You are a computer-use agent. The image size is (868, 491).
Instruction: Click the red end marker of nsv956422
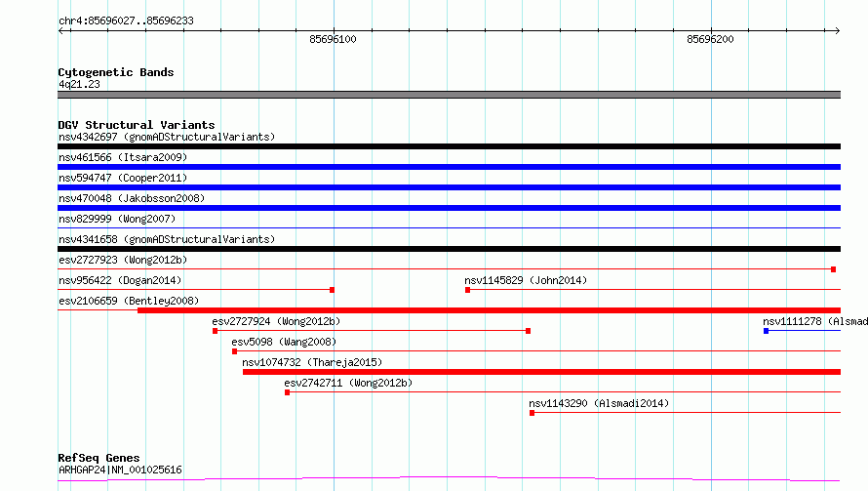[333, 290]
